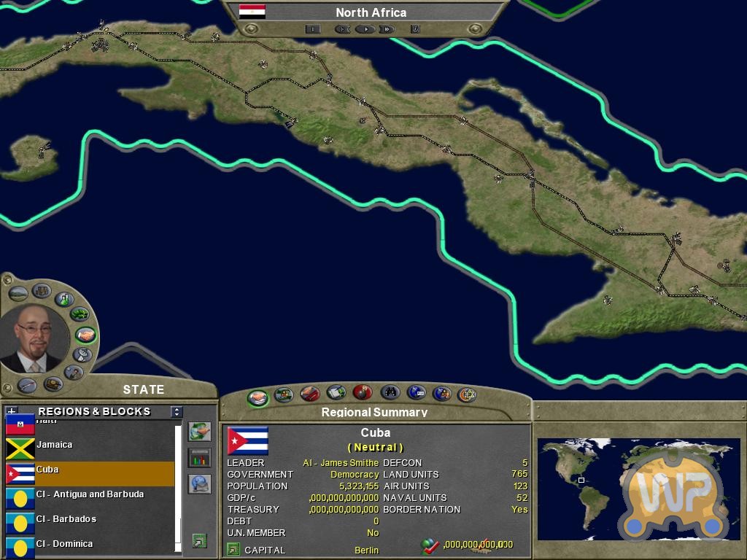The width and height of the screenshot is (747, 560).
Task: Click the bomb icon in diplomacy toolbar
Action: [363, 393]
